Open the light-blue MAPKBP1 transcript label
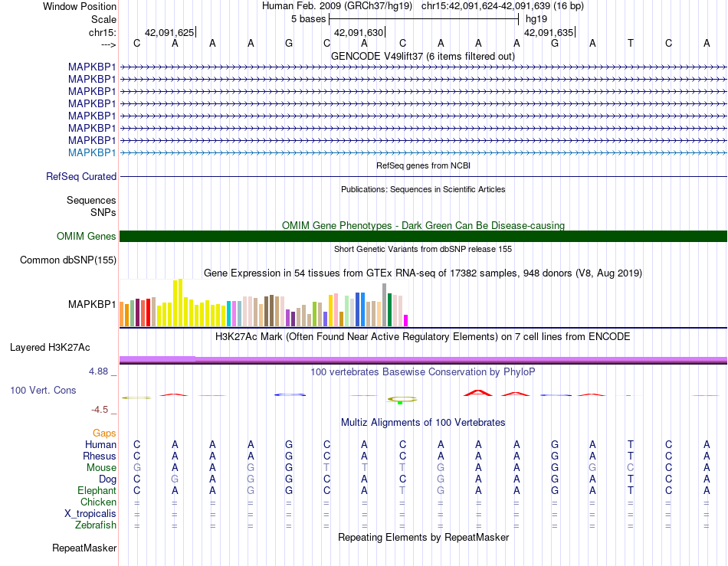Screen dimensions: 728x566 click(x=92, y=152)
